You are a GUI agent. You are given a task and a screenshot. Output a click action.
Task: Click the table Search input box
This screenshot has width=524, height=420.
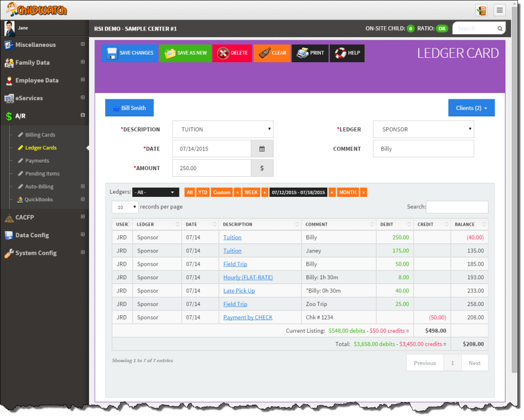coord(457,207)
